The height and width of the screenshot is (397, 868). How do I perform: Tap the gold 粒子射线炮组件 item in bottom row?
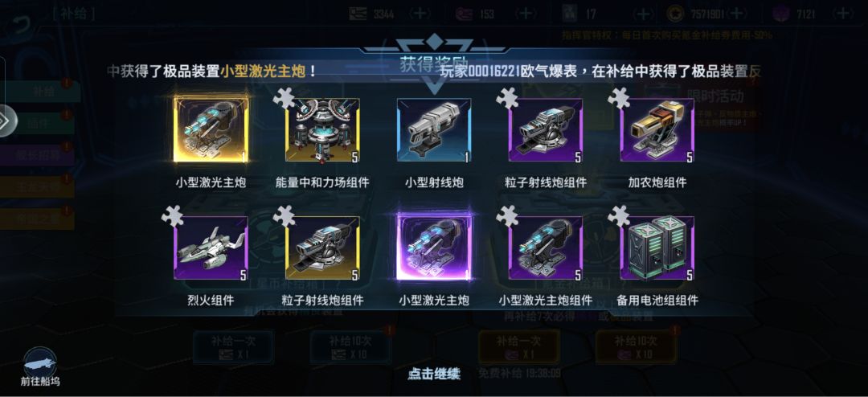[x=322, y=248]
